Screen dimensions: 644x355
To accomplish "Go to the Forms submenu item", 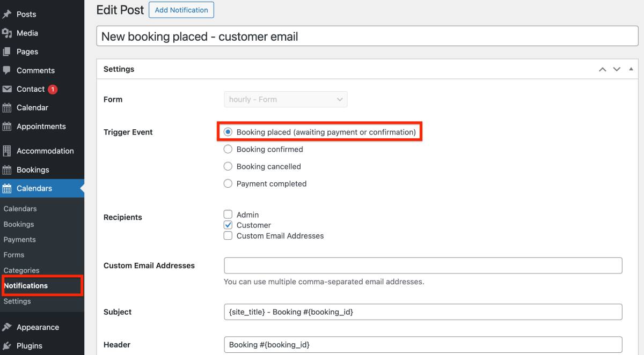I will [14, 255].
